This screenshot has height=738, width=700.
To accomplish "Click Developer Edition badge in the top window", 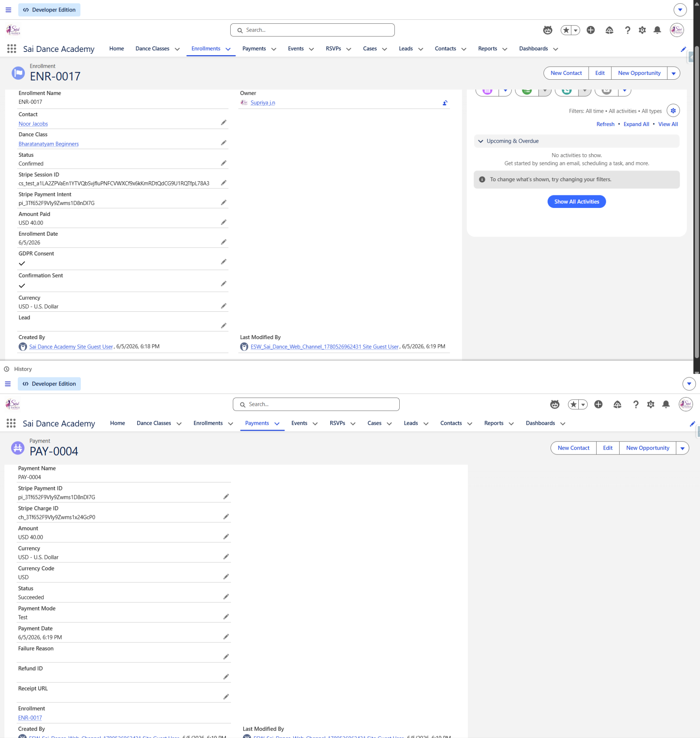I will pyautogui.click(x=49, y=10).
